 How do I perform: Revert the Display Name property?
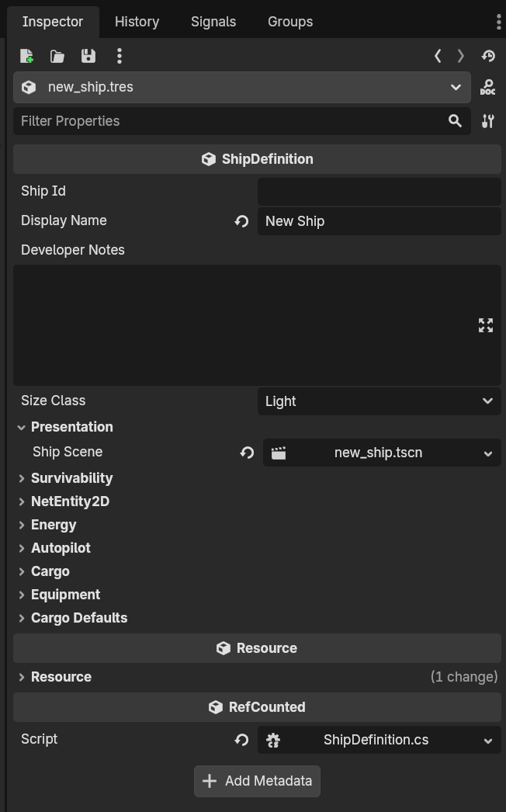coord(241,221)
